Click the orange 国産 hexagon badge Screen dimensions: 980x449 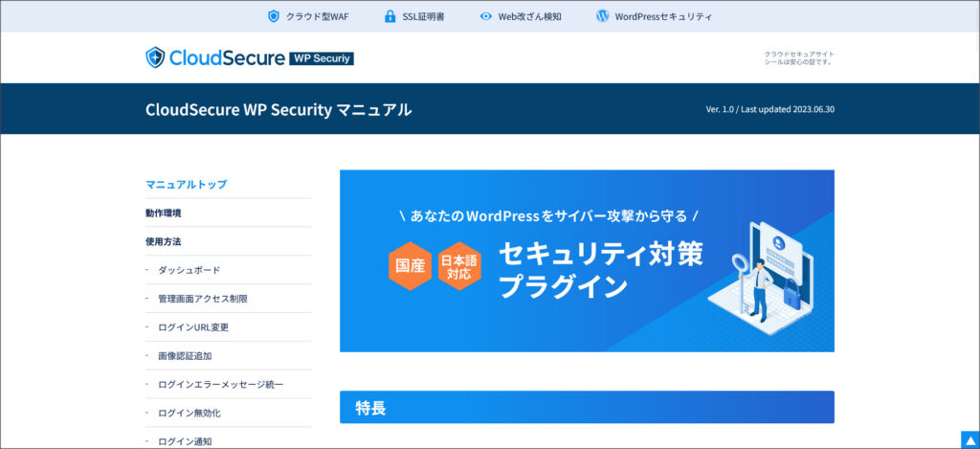[x=410, y=266]
